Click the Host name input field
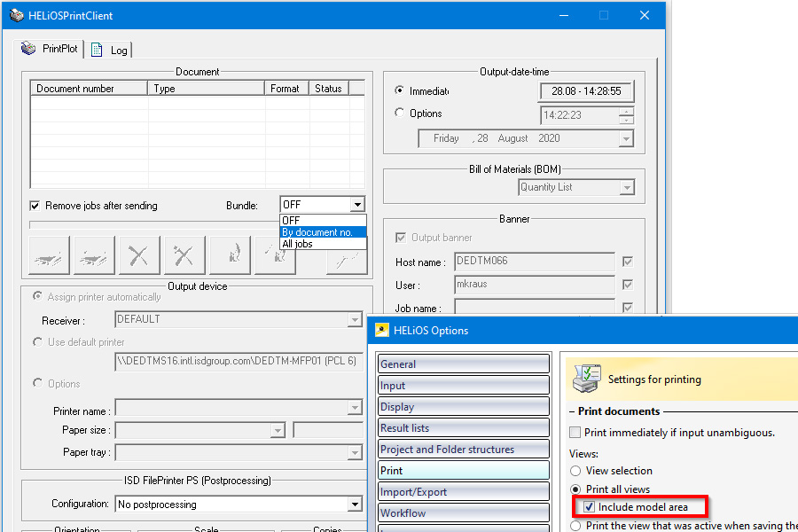The height and width of the screenshot is (532, 798). tap(535, 262)
